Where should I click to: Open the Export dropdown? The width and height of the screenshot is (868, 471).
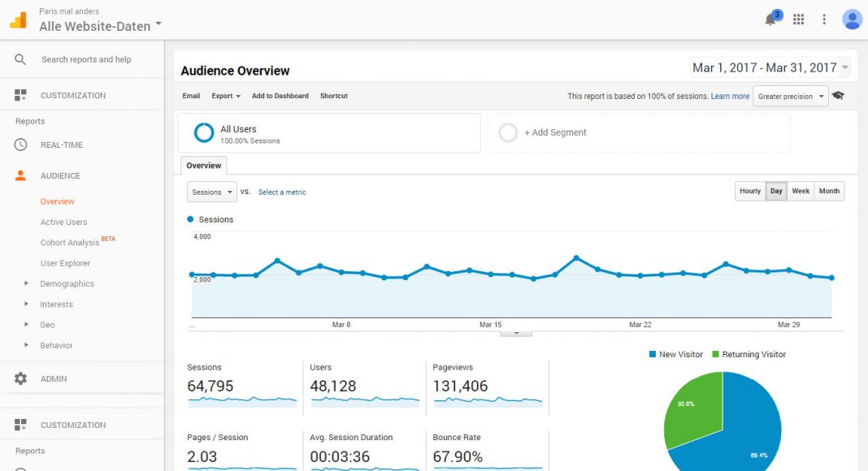coord(226,96)
